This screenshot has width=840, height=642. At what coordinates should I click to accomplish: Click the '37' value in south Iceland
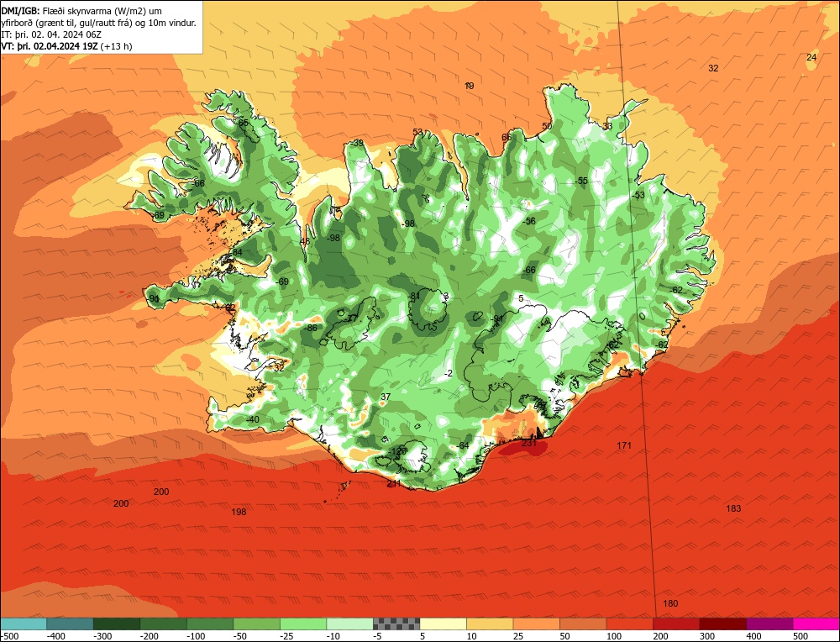click(386, 397)
